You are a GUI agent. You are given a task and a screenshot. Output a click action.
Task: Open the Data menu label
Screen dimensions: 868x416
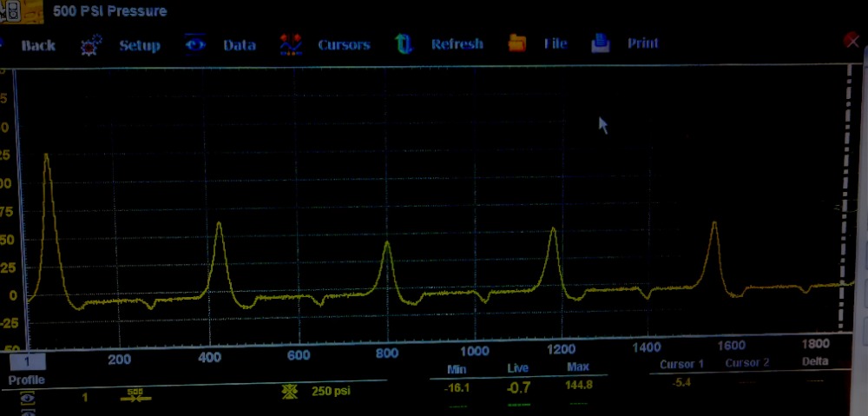(239, 45)
